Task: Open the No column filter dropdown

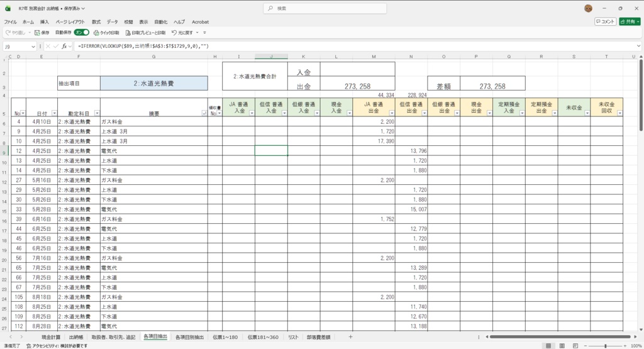Action: pyautogui.click(x=23, y=113)
